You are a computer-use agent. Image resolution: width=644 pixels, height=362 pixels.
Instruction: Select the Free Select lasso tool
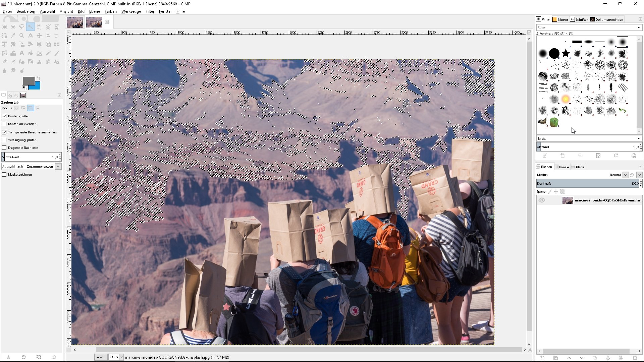coord(22,27)
